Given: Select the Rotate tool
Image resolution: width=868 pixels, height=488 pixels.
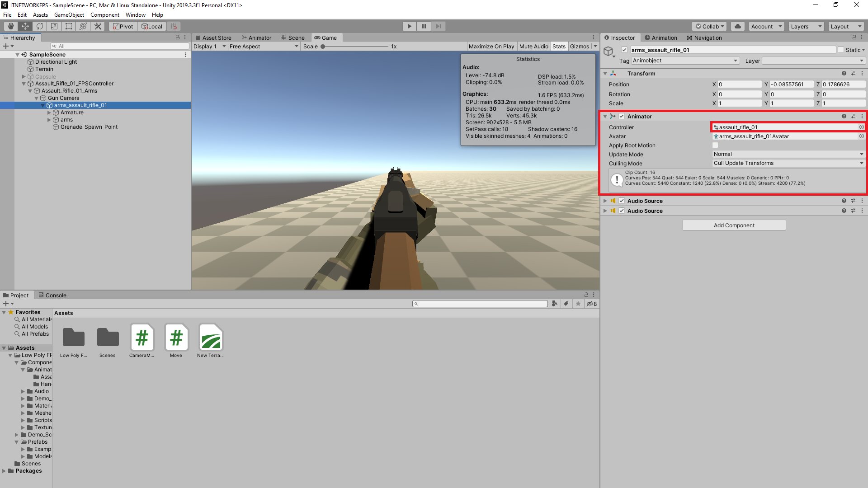Looking at the screenshot, I should click(x=40, y=26).
